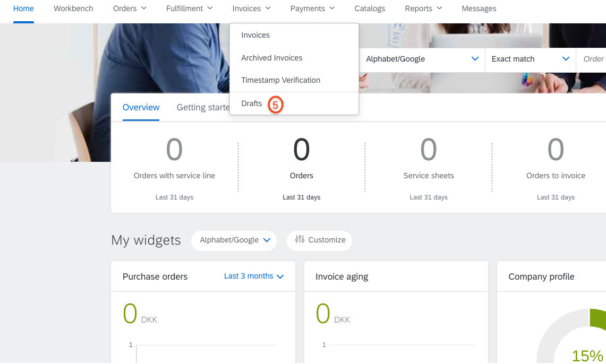Open the Exact match dropdown

[x=530, y=59]
